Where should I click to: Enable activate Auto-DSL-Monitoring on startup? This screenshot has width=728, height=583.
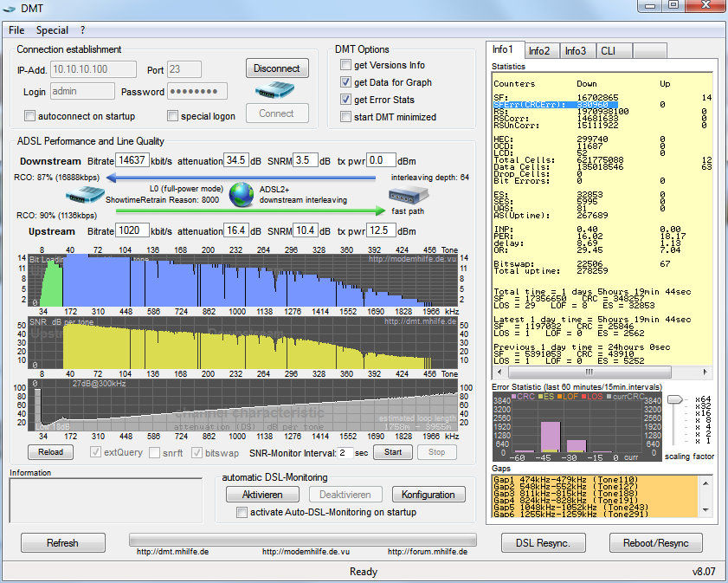[242, 512]
